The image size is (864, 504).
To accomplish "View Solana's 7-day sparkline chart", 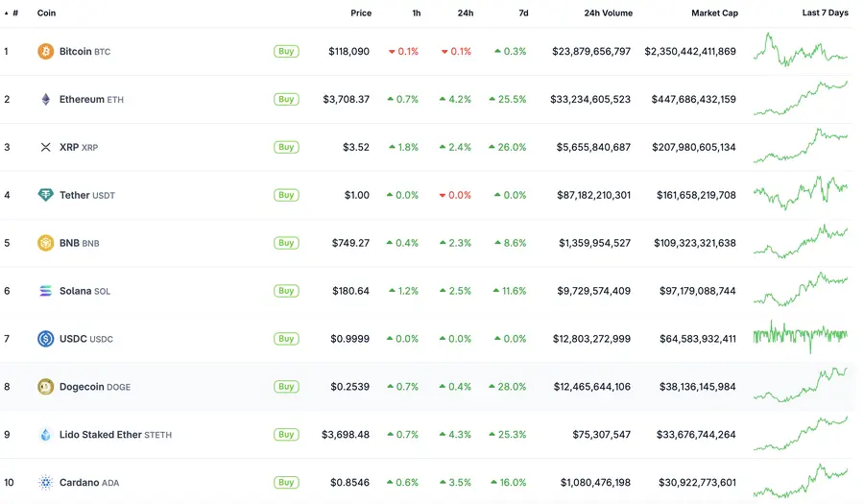I will point(801,289).
